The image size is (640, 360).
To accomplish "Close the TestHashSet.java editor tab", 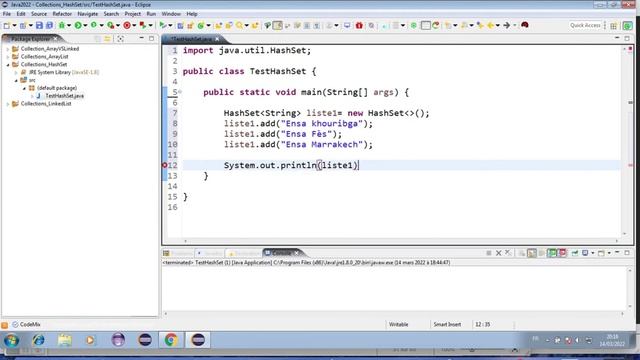I will pyautogui.click(x=217, y=39).
